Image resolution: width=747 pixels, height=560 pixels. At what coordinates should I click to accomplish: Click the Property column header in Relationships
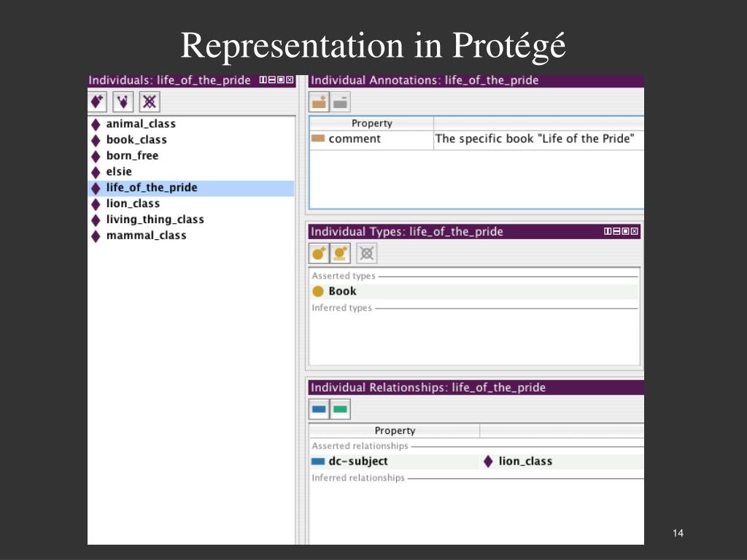[x=395, y=430]
